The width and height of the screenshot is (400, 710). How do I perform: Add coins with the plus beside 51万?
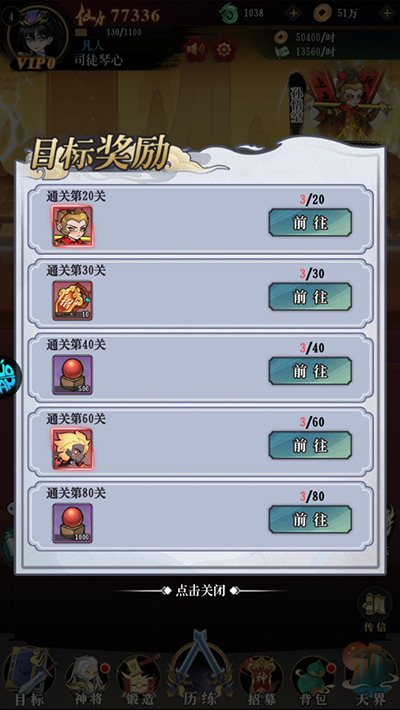[387, 13]
